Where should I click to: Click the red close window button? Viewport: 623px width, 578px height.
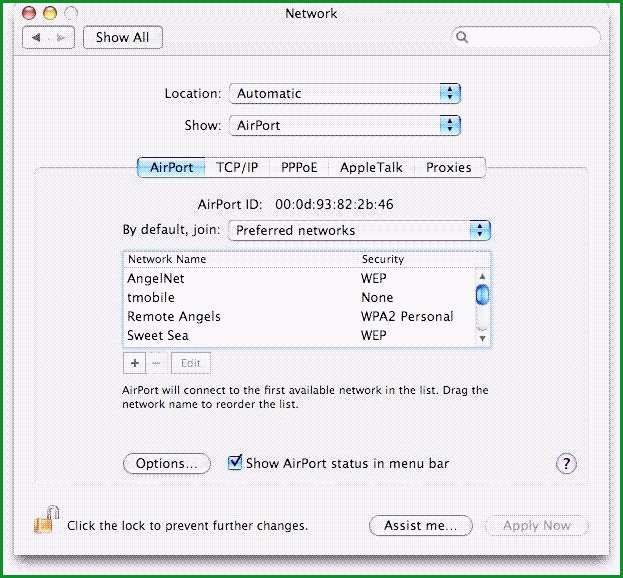[x=29, y=13]
